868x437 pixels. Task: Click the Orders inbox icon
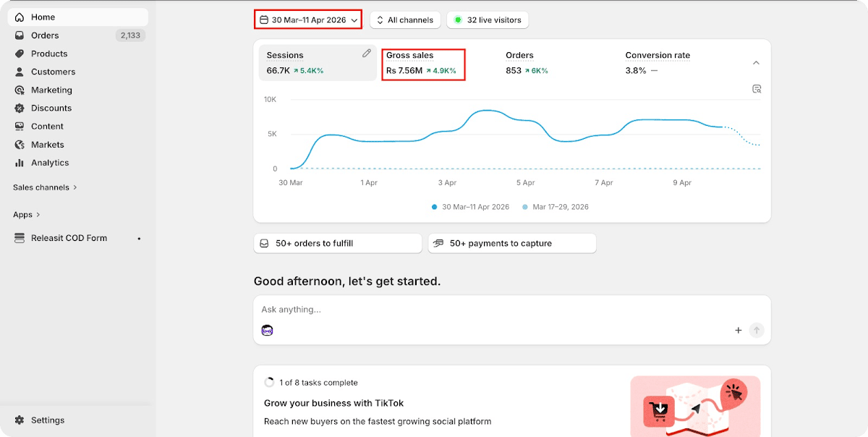click(x=20, y=35)
